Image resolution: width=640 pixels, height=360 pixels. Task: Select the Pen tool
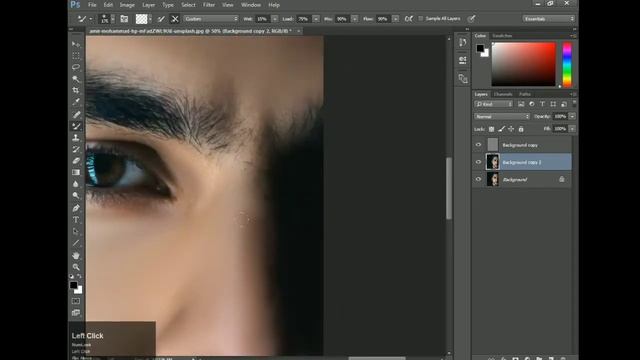[76, 208]
